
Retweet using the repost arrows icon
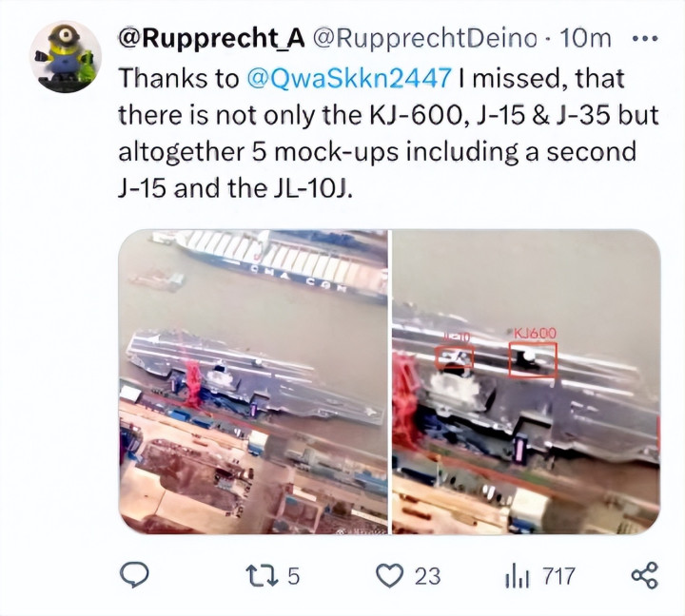pos(263,575)
